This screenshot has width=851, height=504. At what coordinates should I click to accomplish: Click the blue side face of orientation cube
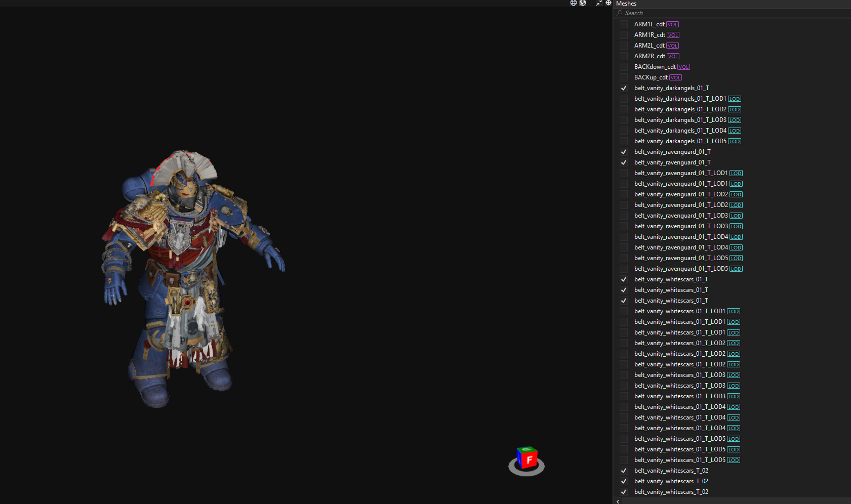[520, 458]
